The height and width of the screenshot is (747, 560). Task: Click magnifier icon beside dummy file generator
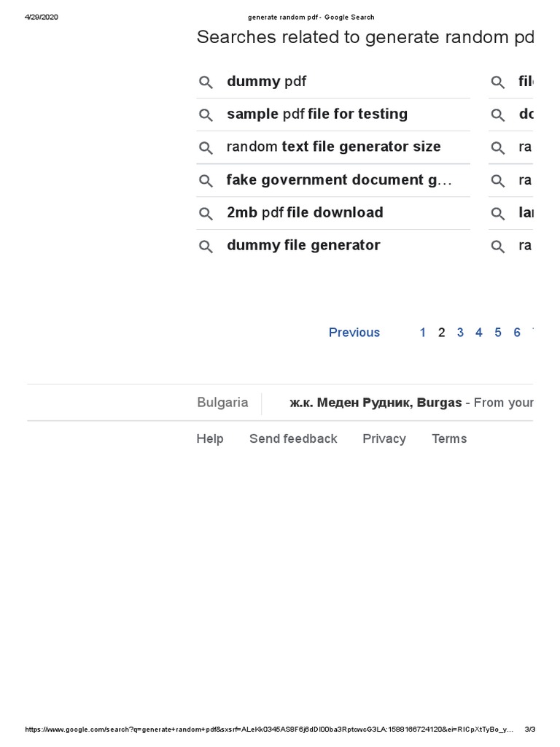pyautogui.click(x=206, y=247)
